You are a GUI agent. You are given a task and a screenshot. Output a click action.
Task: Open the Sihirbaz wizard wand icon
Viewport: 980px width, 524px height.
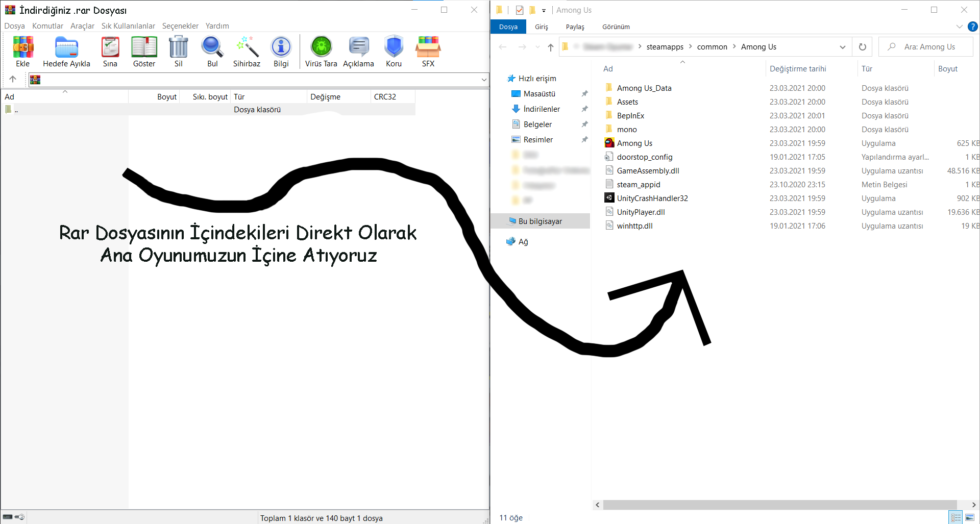point(247,47)
